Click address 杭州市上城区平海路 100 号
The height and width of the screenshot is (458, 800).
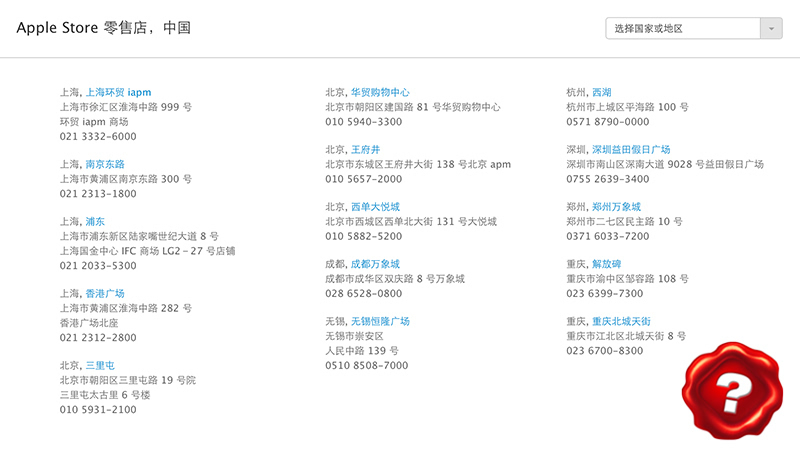pyautogui.click(x=628, y=107)
